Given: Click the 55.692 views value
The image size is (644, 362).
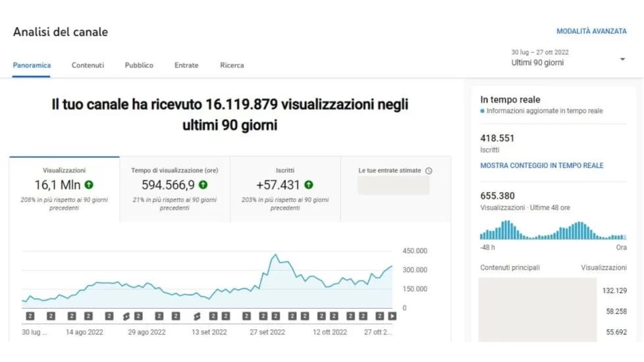Looking at the screenshot, I should (616, 332).
